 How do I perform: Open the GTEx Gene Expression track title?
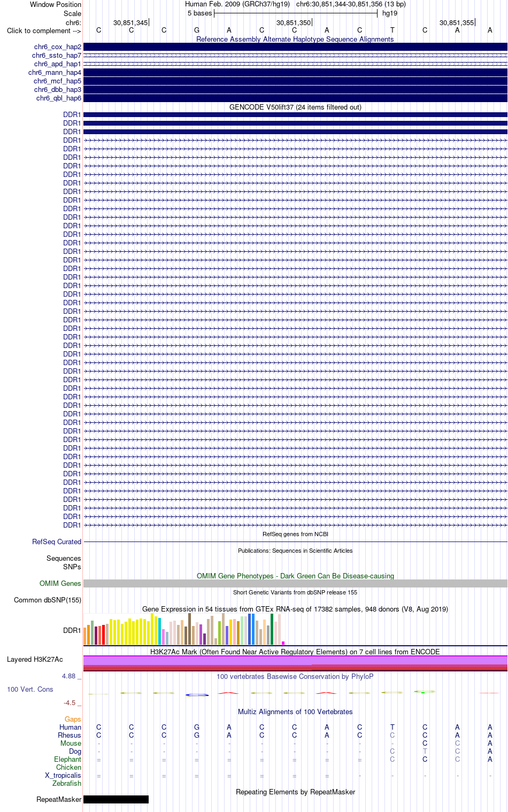[x=295, y=609]
